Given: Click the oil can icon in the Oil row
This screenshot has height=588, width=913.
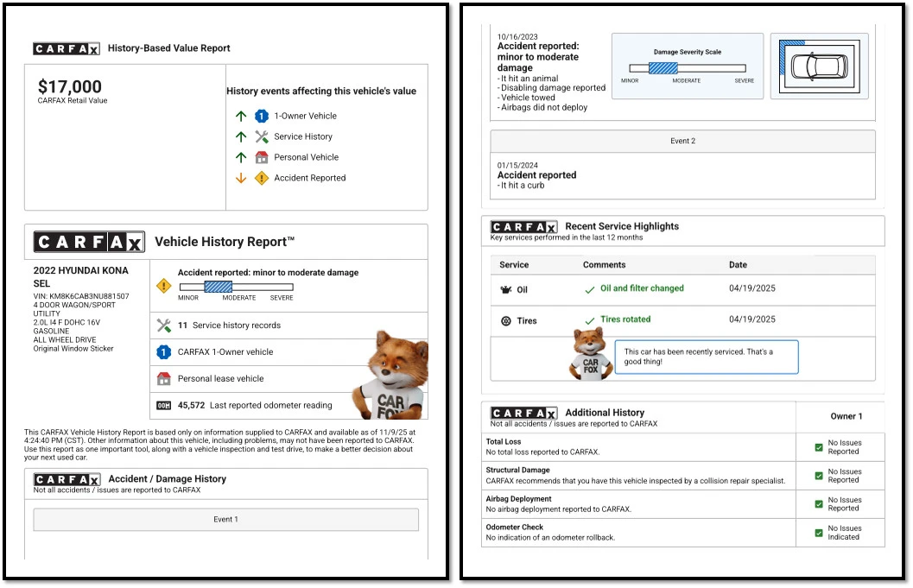Looking at the screenshot, I should (x=506, y=290).
